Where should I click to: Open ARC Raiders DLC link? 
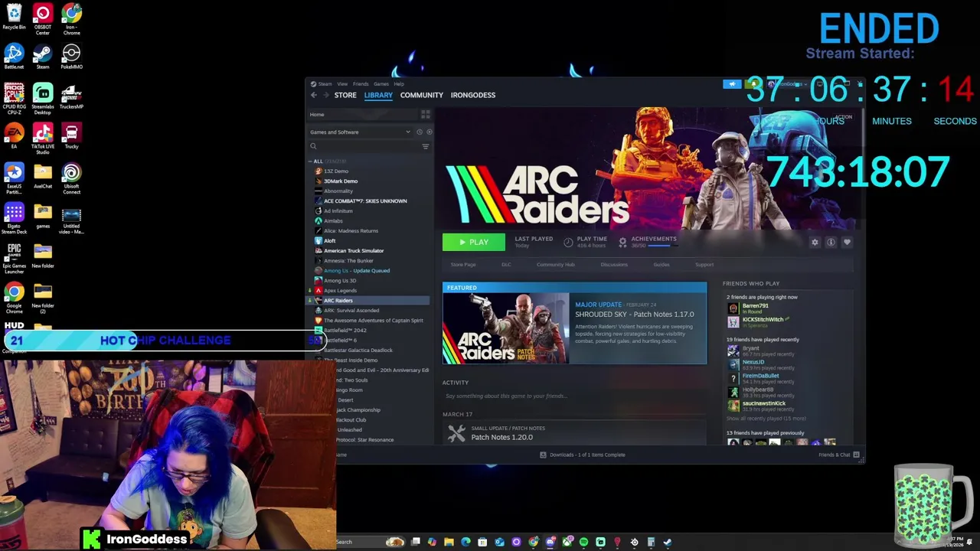[506, 265]
